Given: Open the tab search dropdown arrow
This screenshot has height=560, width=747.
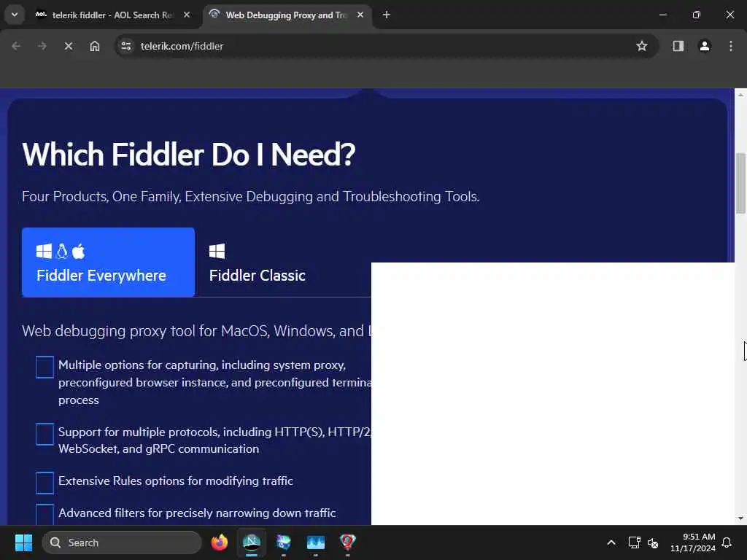Looking at the screenshot, I should coord(15,15).
